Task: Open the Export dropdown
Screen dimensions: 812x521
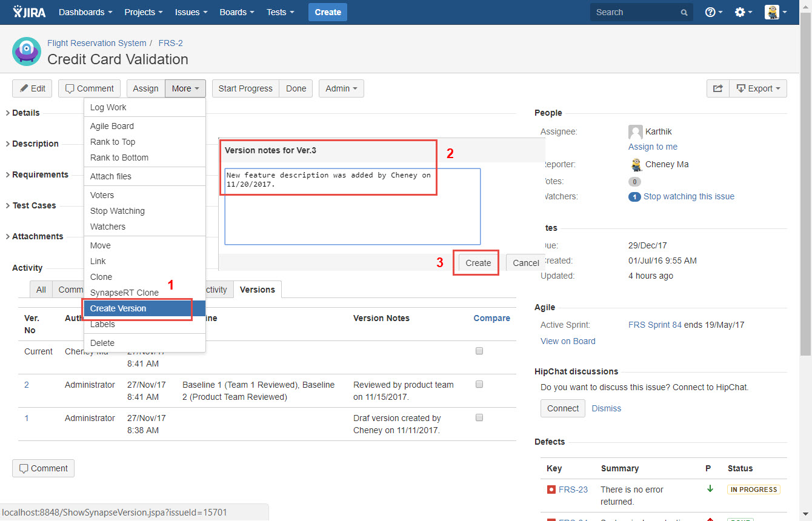Action: pyautogui.click(x=758, y=88)
